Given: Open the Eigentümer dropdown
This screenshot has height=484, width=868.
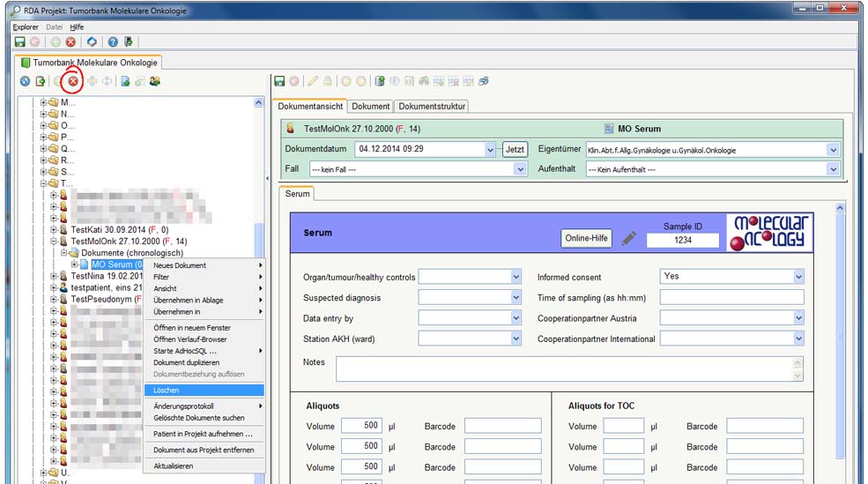Looking at the screenshot, I should pos(833,150).
